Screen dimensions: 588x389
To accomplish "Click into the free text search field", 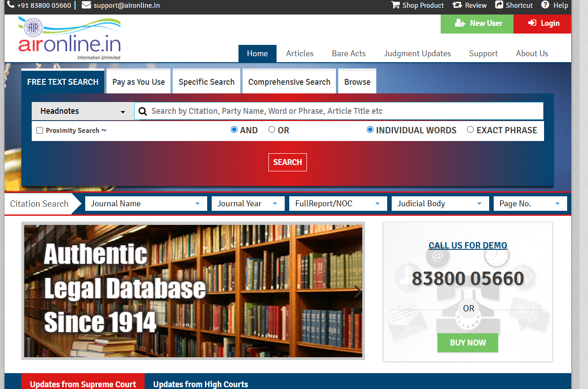I will 345,111.
